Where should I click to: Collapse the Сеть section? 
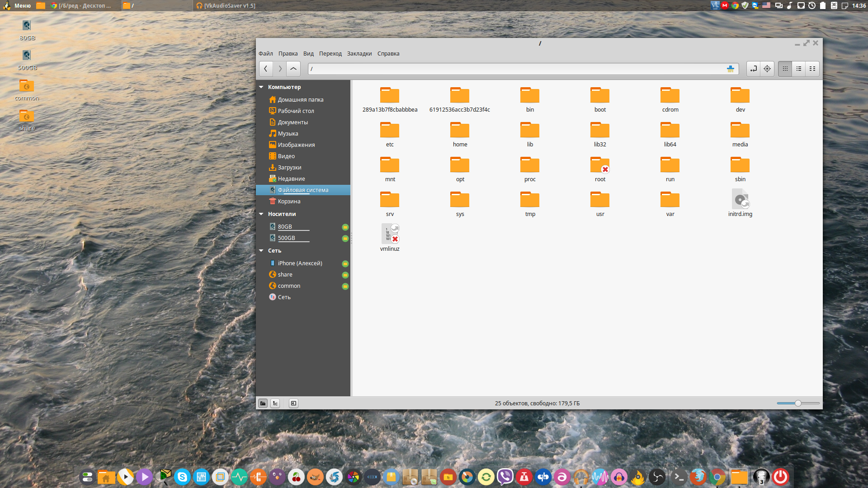click(x=261, y=250)
